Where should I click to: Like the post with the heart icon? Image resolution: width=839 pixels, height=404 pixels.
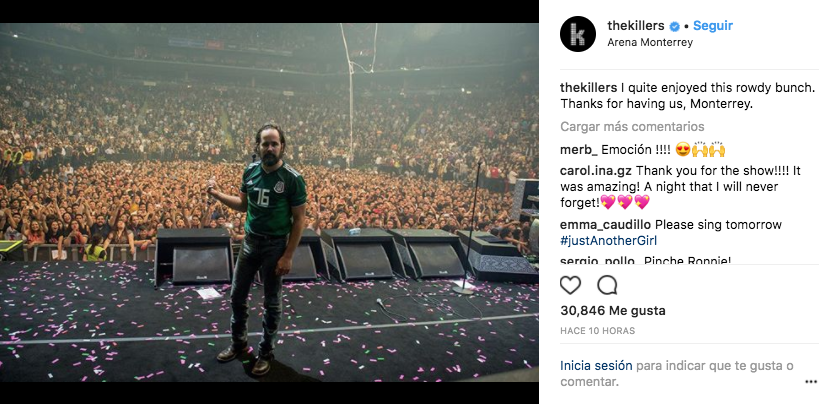[x=571, y=285]
